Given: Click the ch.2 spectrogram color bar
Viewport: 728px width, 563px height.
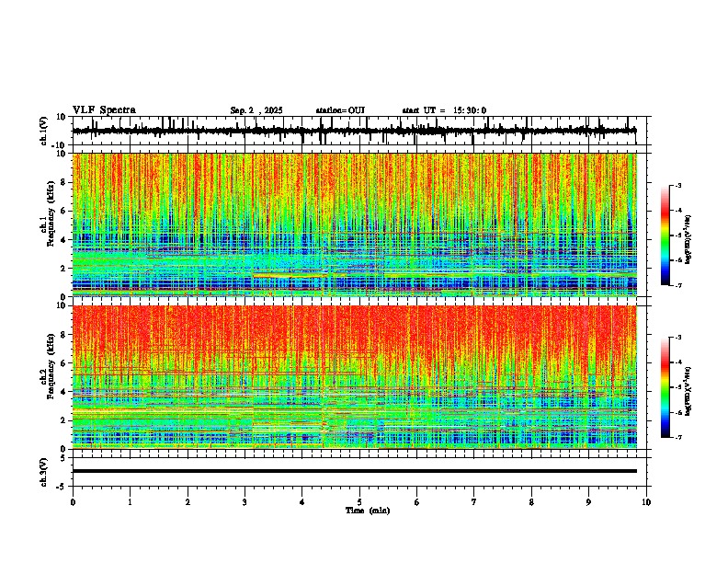Looking at the screenshot, I should click(x=665, y=387).
